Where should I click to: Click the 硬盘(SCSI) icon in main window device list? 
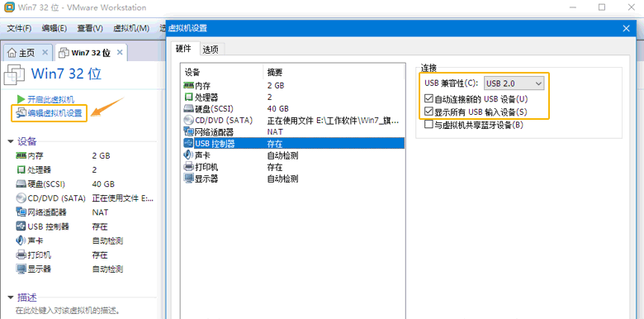(x=21, y=184)
